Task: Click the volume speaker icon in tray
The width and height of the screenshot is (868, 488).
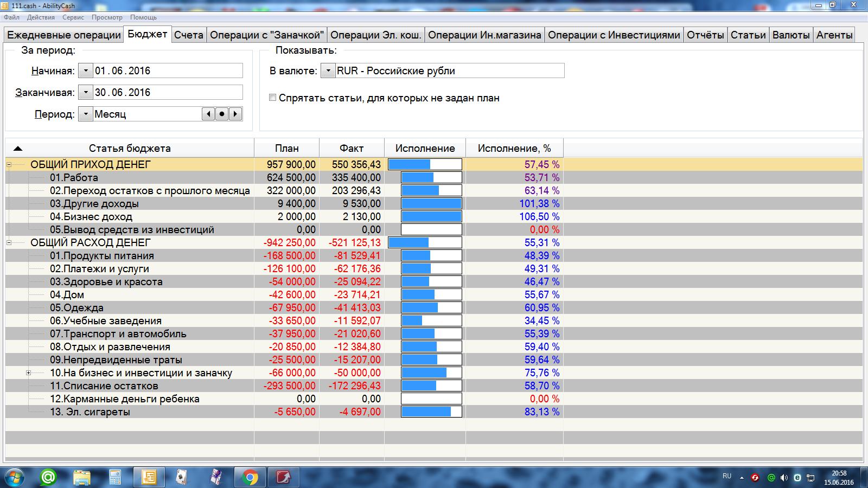Action: pyautogui.click(x=784, y=478)
